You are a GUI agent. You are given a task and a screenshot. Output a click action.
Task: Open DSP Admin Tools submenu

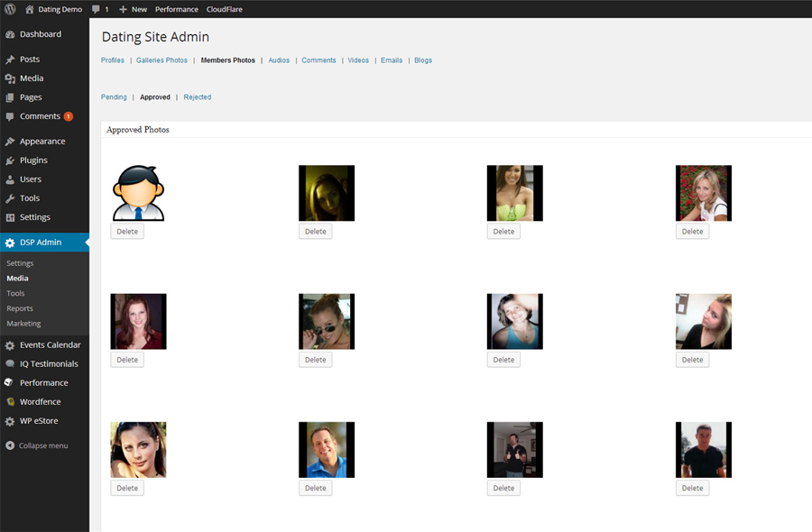[15, 293]
